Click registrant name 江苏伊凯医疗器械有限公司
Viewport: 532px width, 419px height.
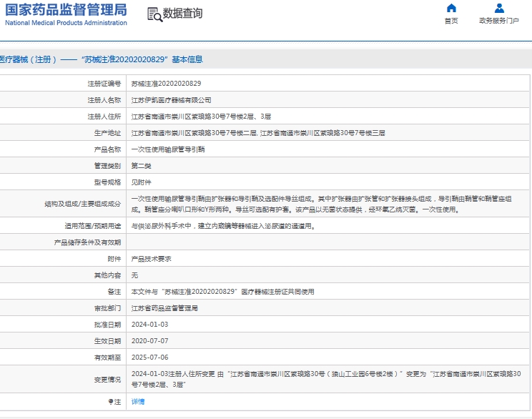172,100
